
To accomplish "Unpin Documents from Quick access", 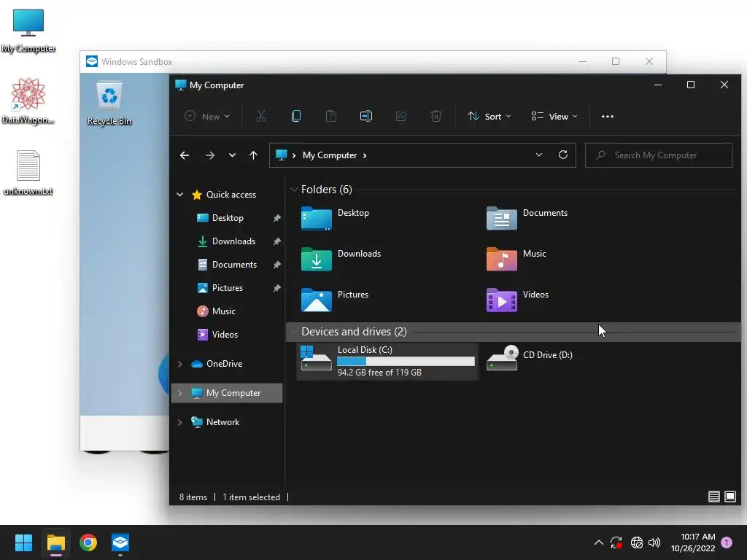I will 276,264.
